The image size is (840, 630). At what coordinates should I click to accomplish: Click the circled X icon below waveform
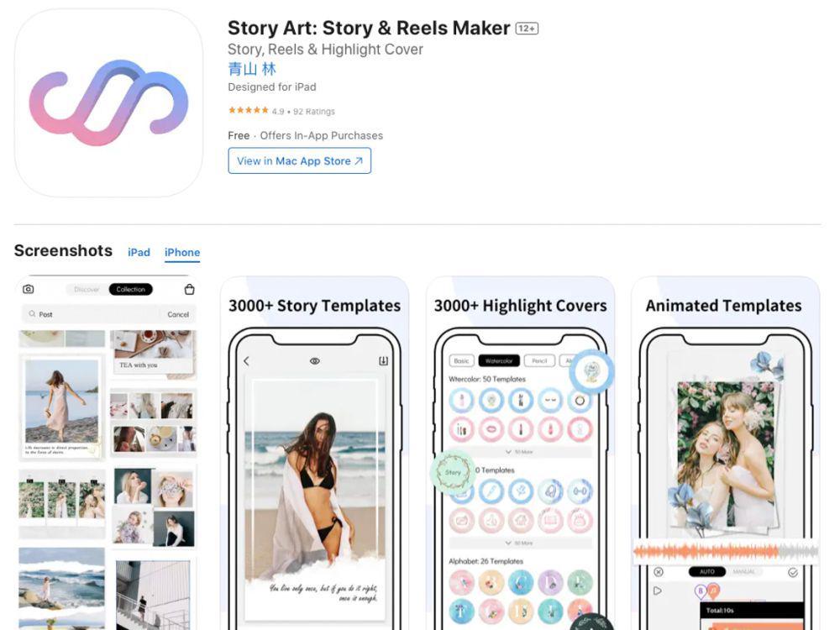pos(659,572)
